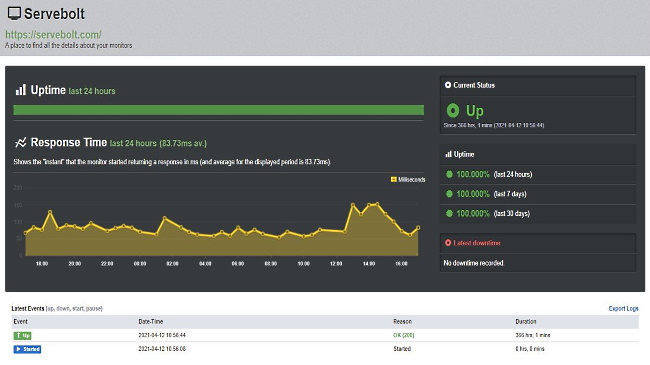Click the monitor icon beside Servebolt title
This screenshot has height=365, width=650.
(x=14, y=14)
